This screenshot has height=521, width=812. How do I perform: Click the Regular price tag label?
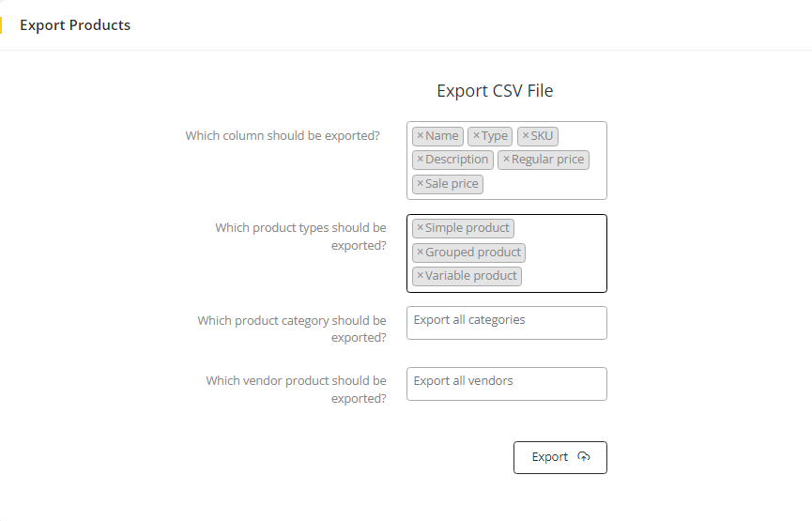click(547, 160)
